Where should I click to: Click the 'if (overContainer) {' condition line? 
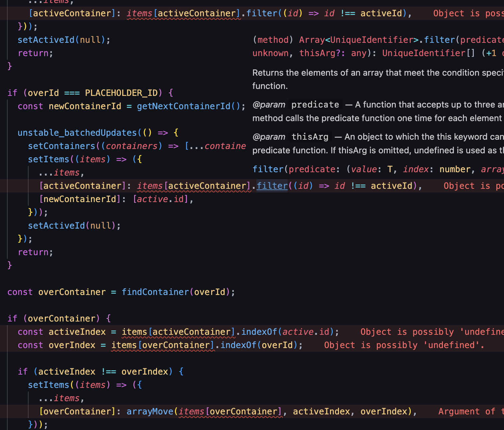point(59,319)
